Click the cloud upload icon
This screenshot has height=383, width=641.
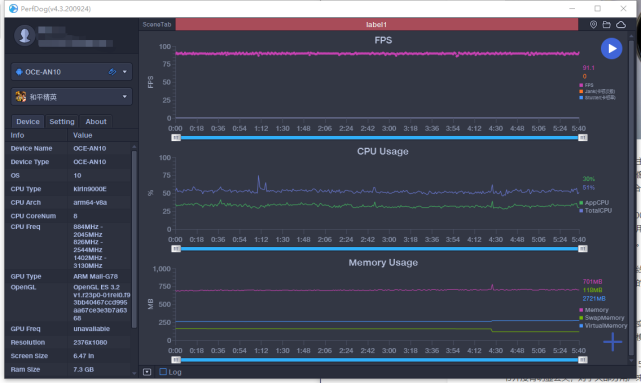621,25
